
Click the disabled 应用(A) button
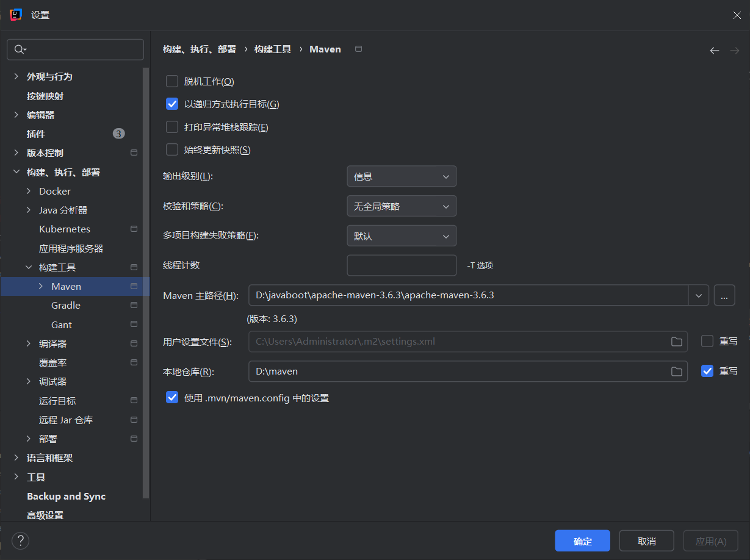[x=711, y=541]
